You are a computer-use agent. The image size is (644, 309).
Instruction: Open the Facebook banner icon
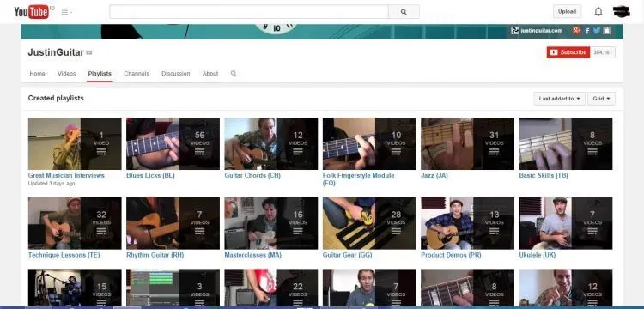click(x=587, y=30)
